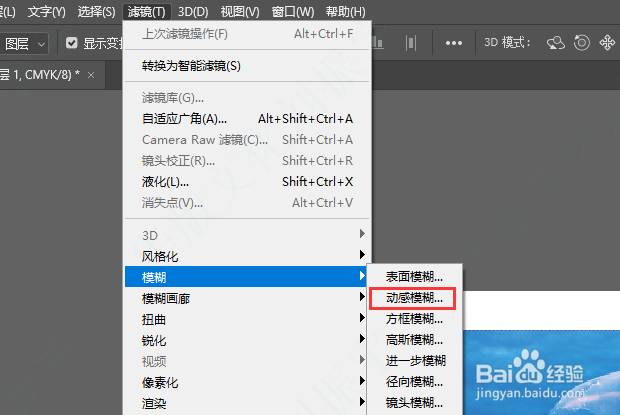The width and height of the screenshot is (620, 415).
Task: Select the 3D roll camera icon
Action: pyautogui.click(x=582, y=43)
